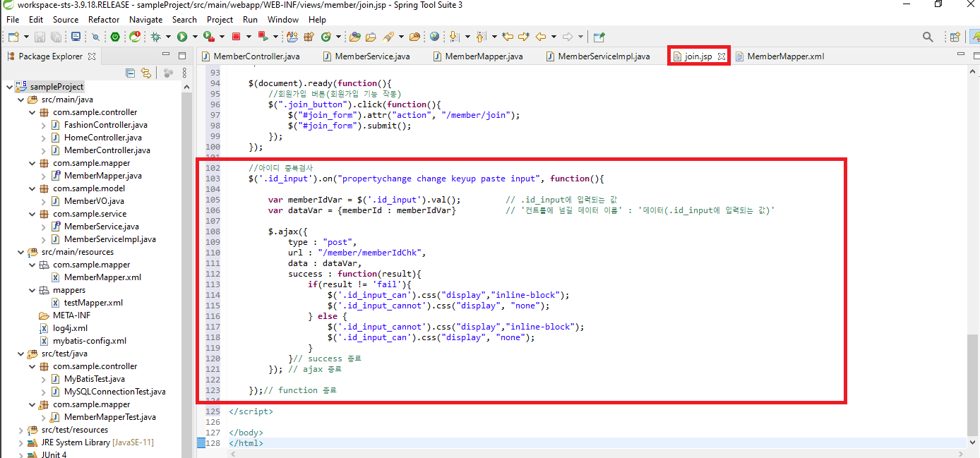980x458 pixels.
Task: Click the </script> tag on line 125
Action: coord(251,411)
